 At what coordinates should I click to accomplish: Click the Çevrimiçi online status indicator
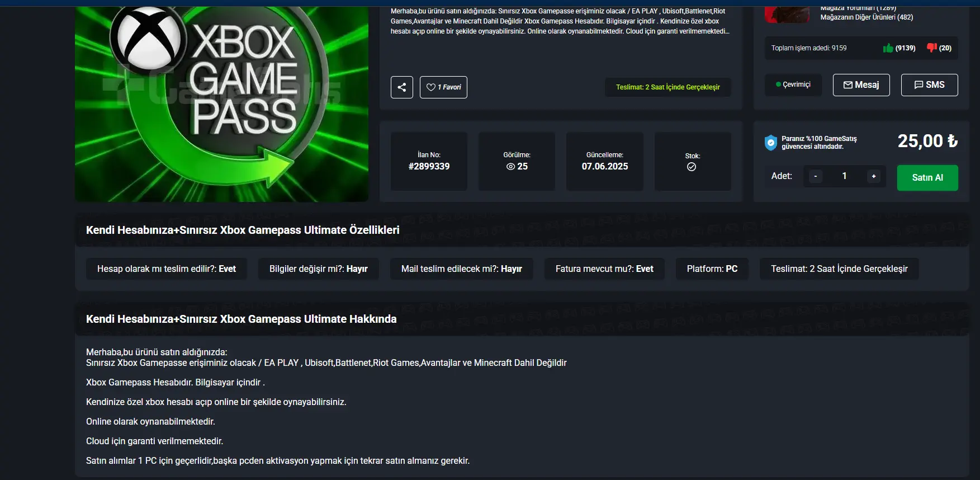tap(793, 84)
